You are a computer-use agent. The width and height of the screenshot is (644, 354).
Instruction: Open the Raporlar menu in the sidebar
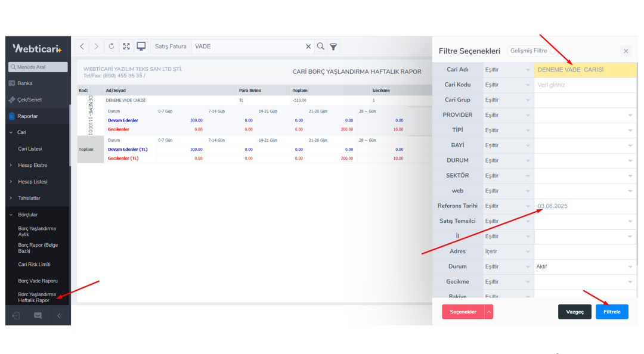click(28, 116)
